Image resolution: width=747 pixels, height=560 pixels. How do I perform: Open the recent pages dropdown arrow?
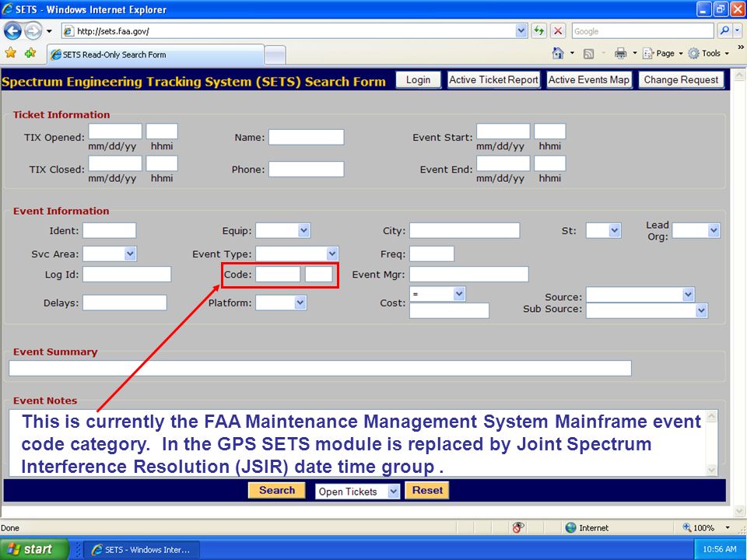click(x=49, y=31)
